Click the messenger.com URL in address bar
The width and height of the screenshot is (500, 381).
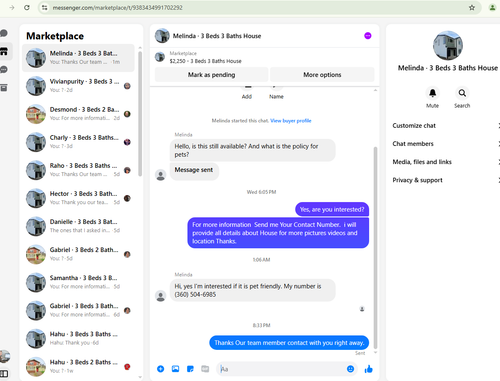click(x=117, y=7)
